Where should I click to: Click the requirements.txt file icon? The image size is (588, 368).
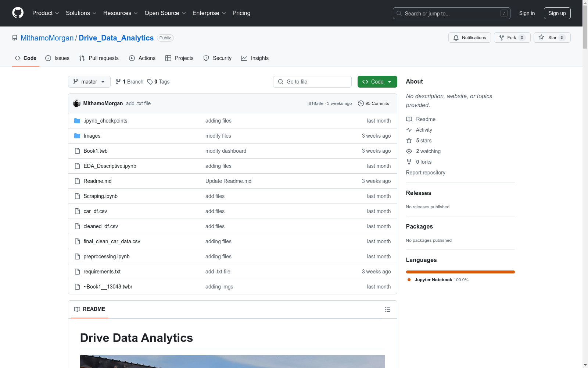(x=77, y=272)
